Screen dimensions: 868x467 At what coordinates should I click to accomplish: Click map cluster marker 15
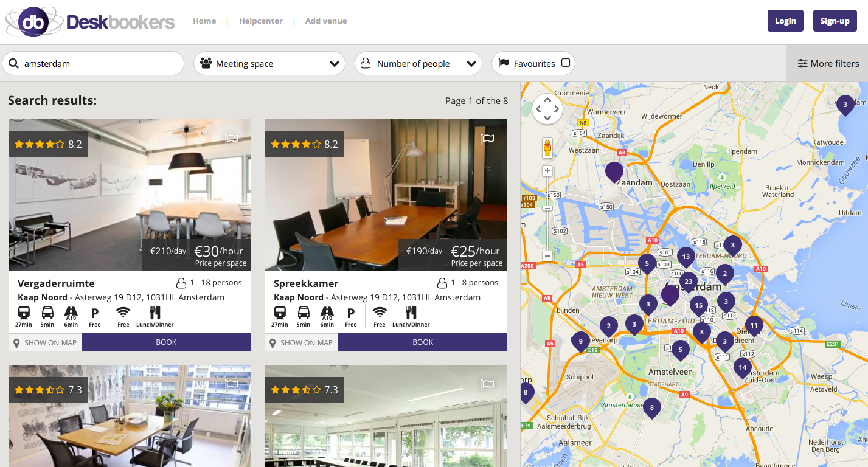[x=699, y=306]
